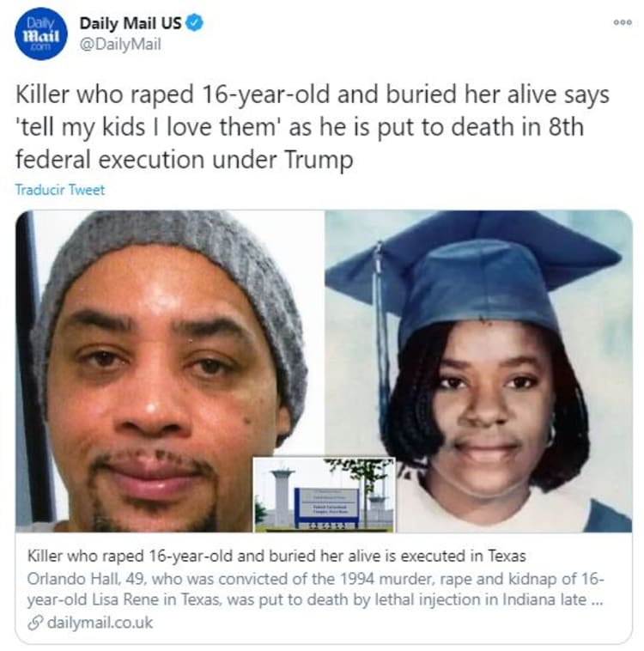
Task: Open the dailymail.co.uk domain link
Action: coord(100,623)
